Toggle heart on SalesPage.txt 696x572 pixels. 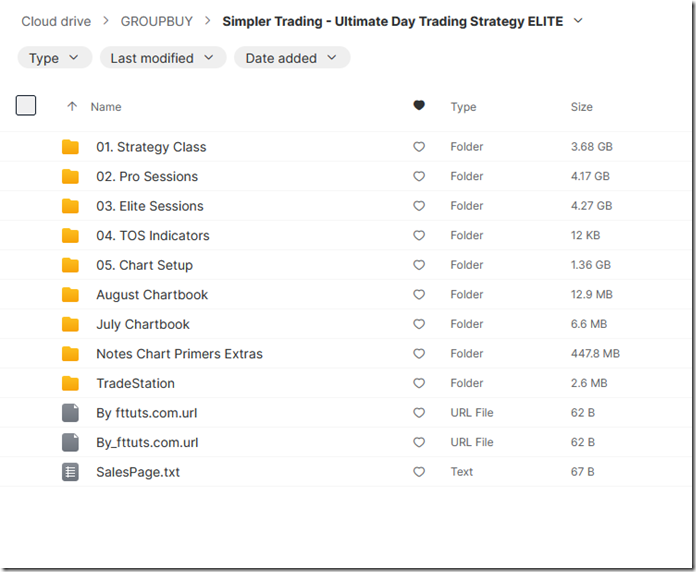click(419, 472)
